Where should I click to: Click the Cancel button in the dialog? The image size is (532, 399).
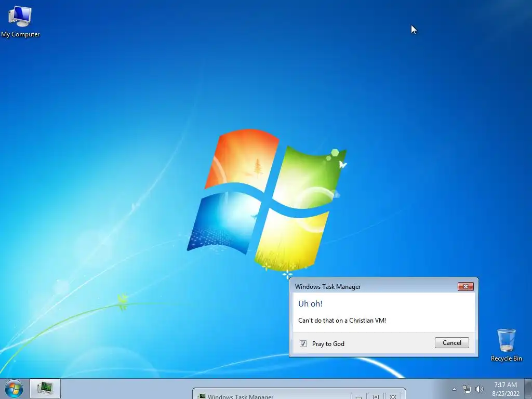coord(452,343)
